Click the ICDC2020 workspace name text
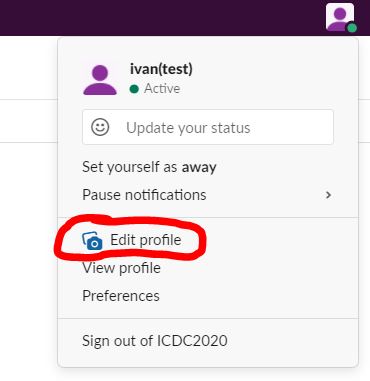The image size is (370, 381). click(x=192, y=341)
